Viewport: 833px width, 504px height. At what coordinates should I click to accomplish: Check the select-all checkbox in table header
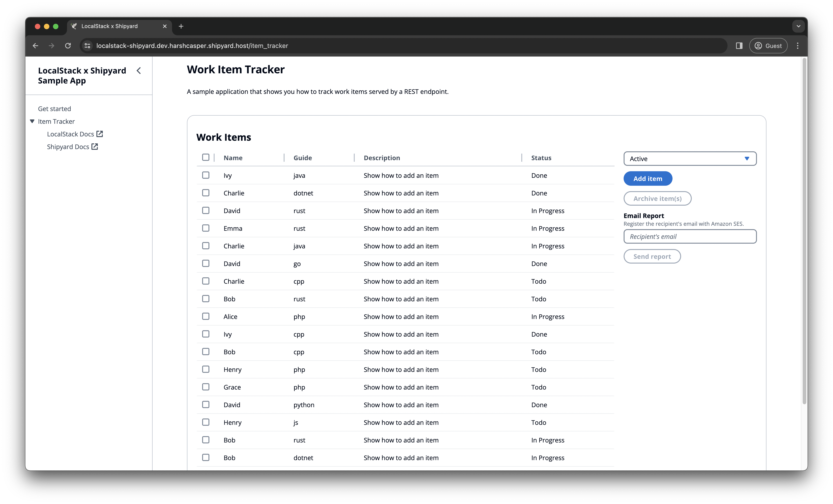206,157
